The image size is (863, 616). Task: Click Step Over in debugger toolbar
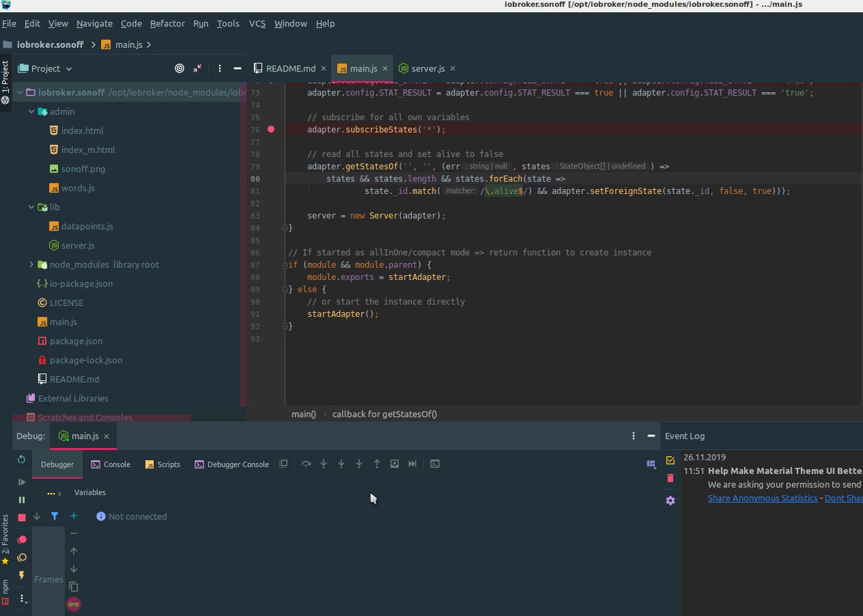tap(306, 464)
